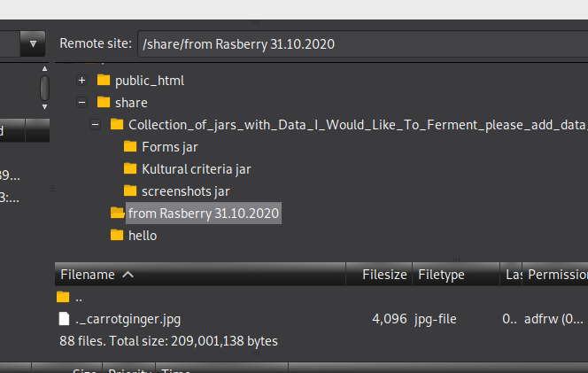The height and width of the screenshot is (373, 588).
Task: Click the local tree scrollbar up arrow
Action: (x=44, y=68)
